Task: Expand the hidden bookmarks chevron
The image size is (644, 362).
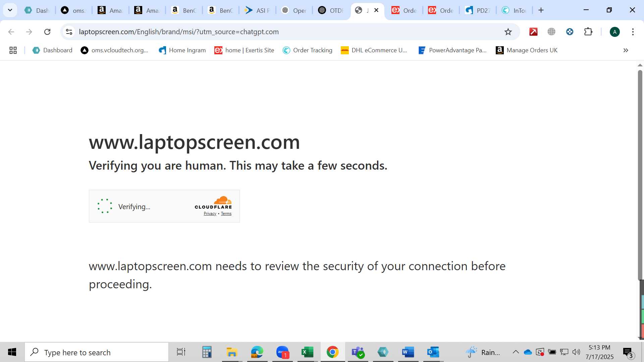Action: click(x=626, y=50)
